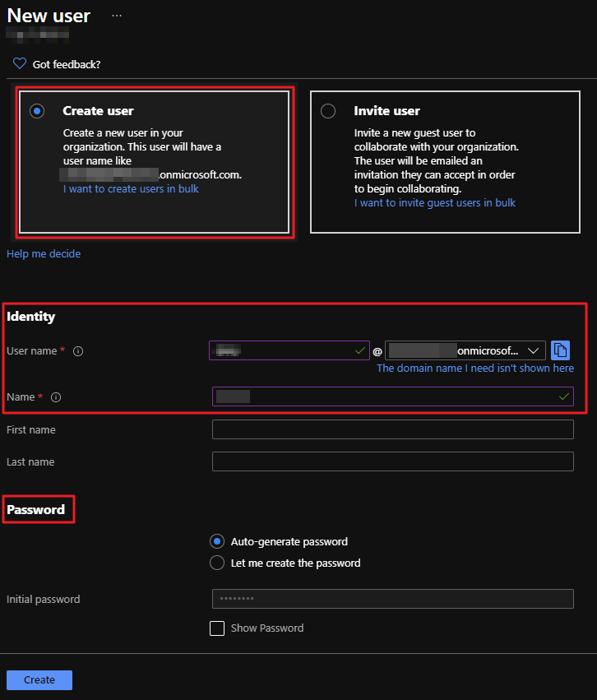Screen dimensions: 597x700
Task: Click the info icon beside Name label
Action: pyautogui.click(x=56, y=397)
